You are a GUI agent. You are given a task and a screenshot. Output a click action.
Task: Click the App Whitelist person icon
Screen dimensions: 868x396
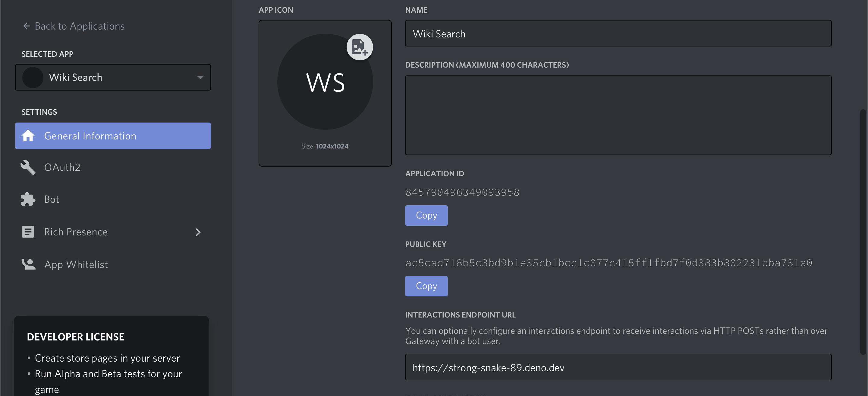pyautogui.click(x=28, y=264)
